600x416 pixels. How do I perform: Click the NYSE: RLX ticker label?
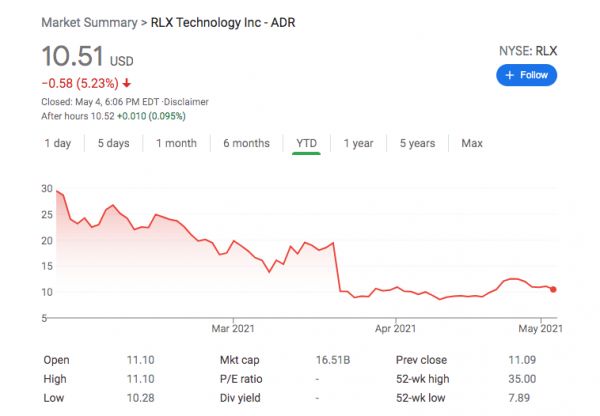526,50
